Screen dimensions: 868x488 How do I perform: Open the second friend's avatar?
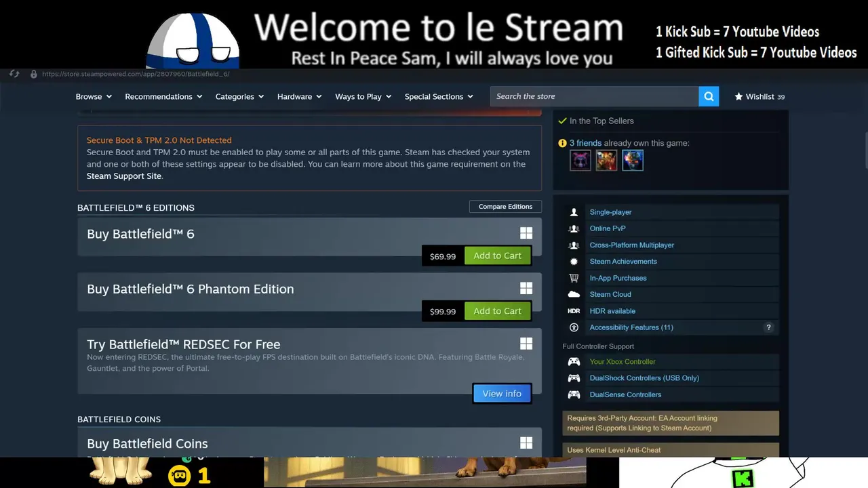[606, 161]
